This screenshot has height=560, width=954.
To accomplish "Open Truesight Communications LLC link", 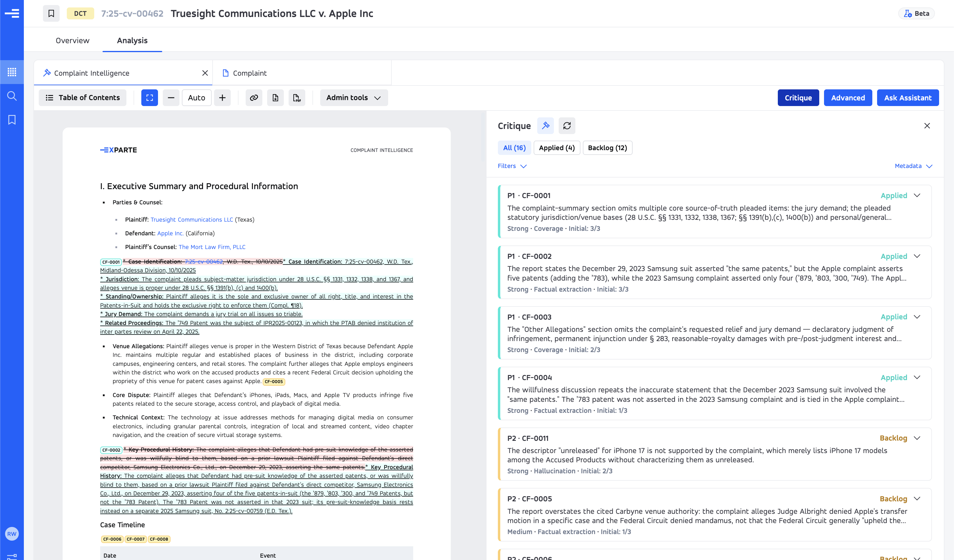I will click(192, 220).
